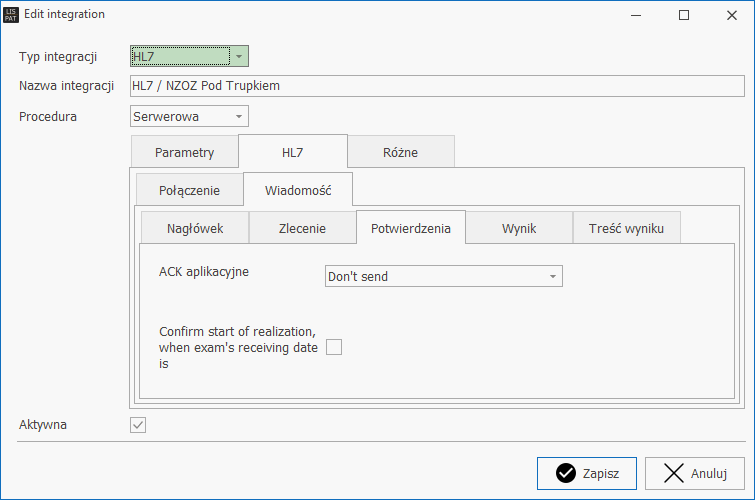Open the Połączenie tab
Image resolution: width=755 pixels, height=500 pixels.
[x=188, y=190]
